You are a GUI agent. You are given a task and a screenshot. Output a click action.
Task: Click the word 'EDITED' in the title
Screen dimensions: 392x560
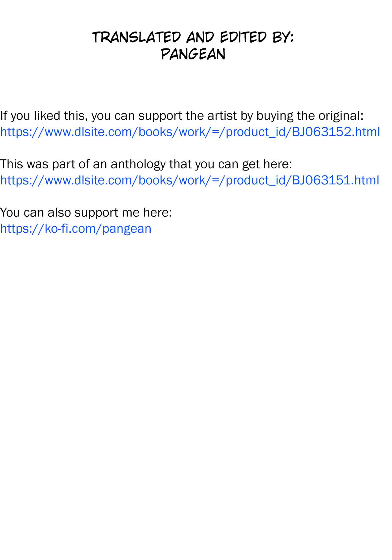pos(243,37)
